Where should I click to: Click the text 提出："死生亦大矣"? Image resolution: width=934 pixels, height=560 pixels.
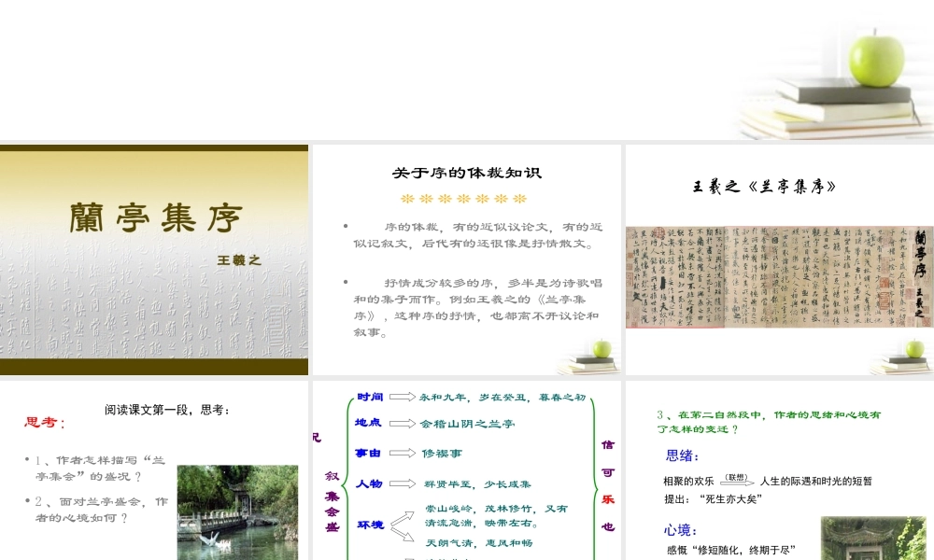[713, 498]
